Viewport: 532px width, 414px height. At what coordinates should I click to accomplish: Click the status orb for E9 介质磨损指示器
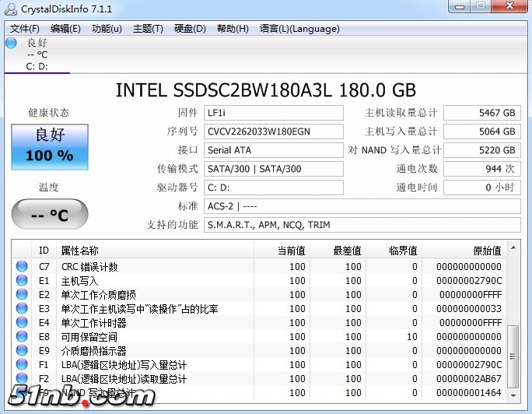[x=22, y=351]
